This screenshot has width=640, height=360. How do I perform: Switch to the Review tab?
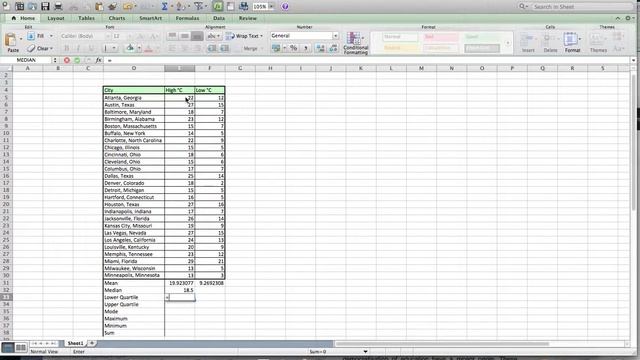tap(248, 18)
